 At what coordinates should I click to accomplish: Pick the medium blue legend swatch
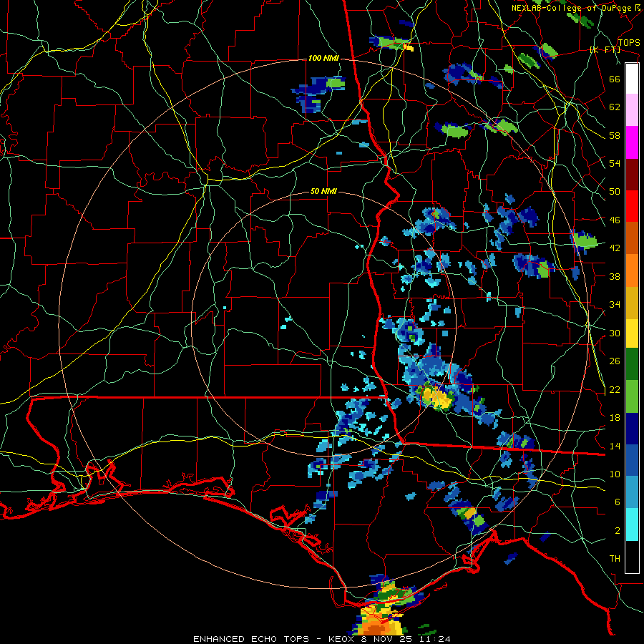632,460
